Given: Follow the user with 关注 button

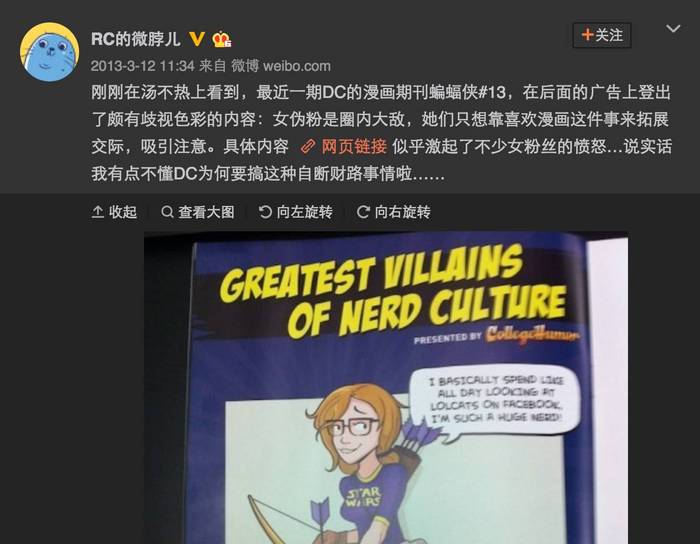Looking at the screenshot, I should [602, 35].
